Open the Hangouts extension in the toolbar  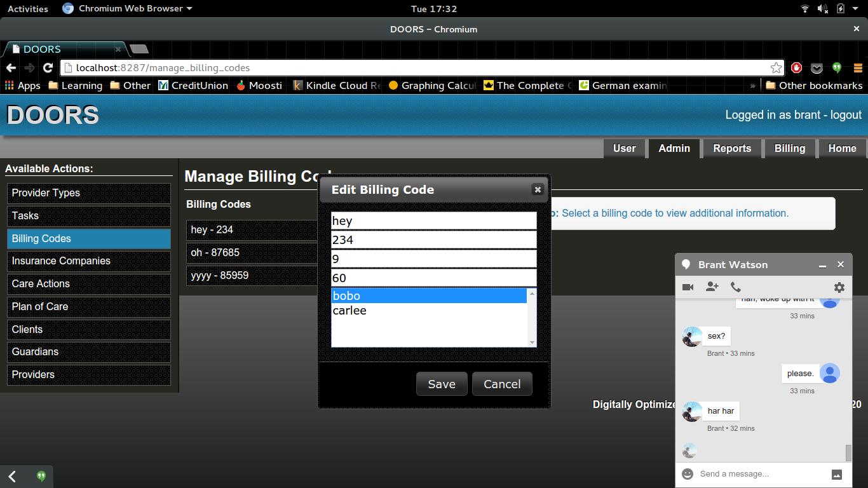click(837, 68)
